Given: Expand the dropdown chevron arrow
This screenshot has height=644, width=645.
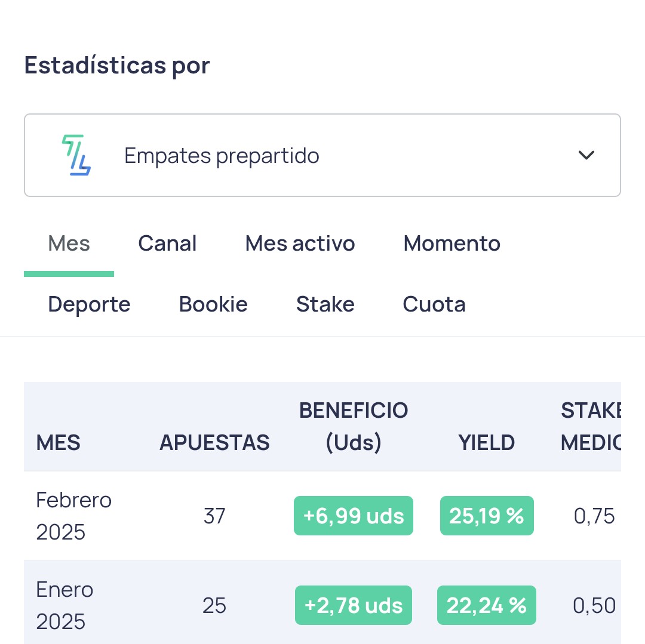Looking at the screenshot, I should point(586,155).
